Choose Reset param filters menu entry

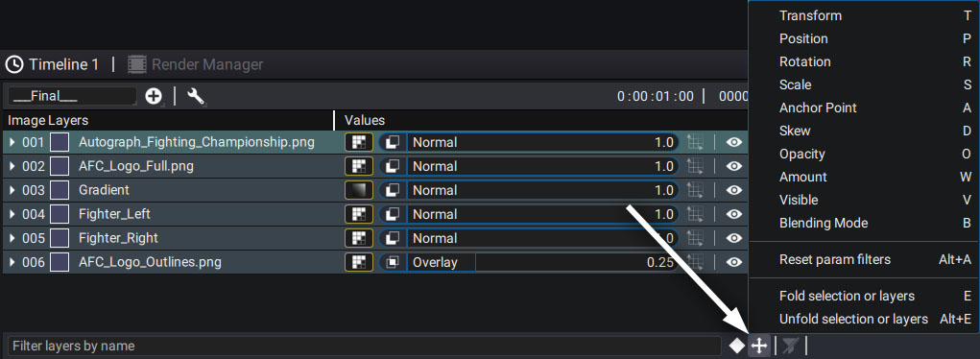(x=834, y=259)
